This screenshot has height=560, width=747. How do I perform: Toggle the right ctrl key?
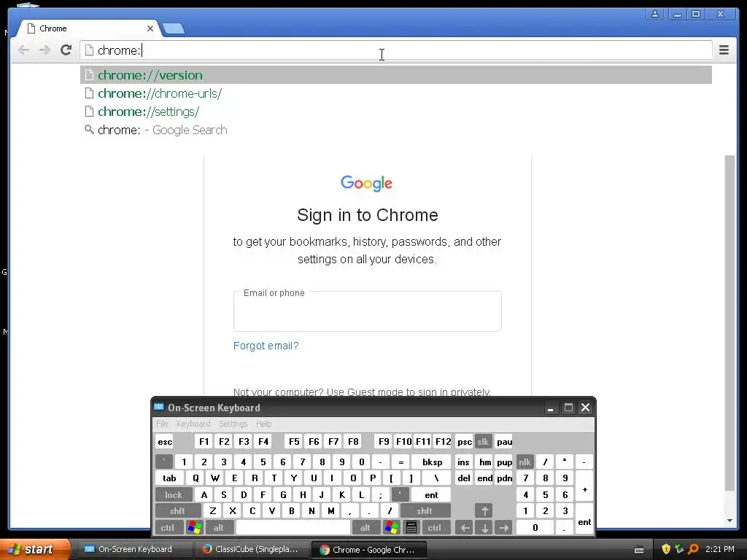pyautogui.click(x=435, y=528)
